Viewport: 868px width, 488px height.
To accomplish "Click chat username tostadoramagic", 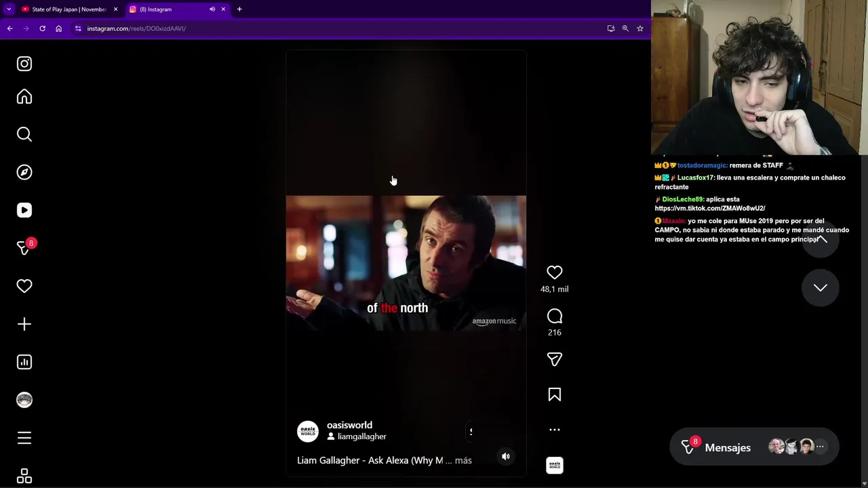I will [702, 165].
